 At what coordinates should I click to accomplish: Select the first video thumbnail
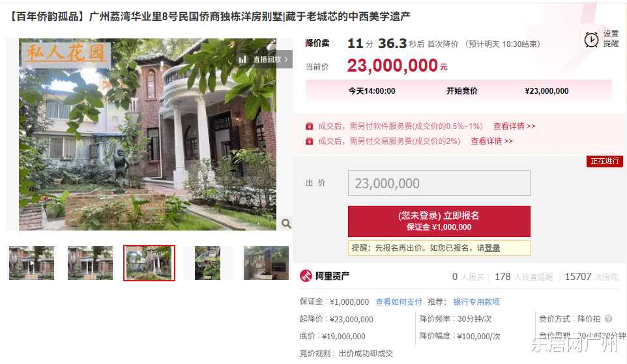coord(31,263)
